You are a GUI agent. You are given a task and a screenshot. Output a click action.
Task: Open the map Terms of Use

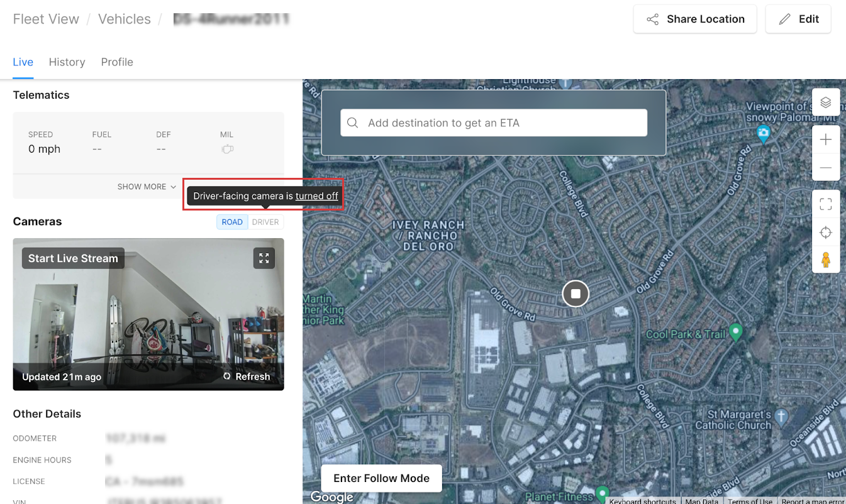(x=750, y=501)
